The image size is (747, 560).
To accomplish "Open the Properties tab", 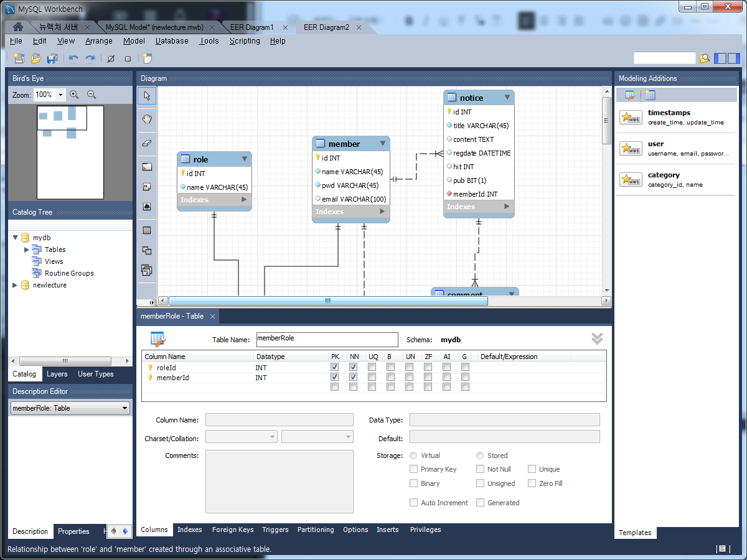I will (74, 531).
